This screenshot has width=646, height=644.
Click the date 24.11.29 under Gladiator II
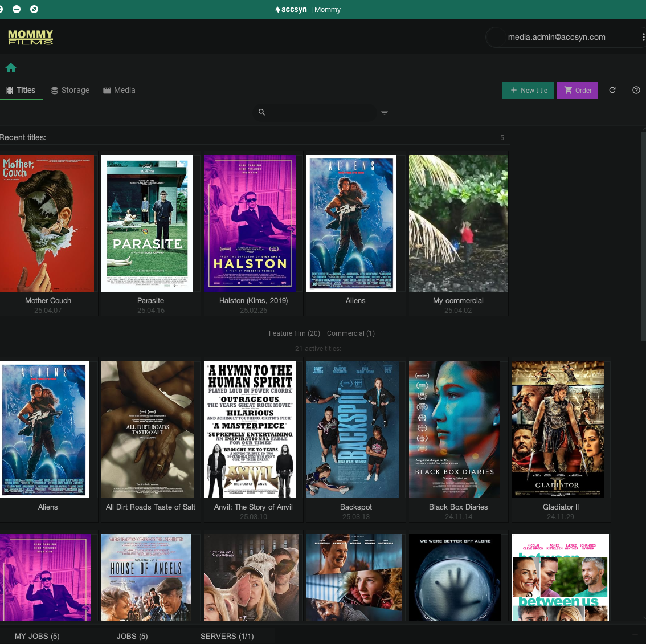click(x=561, y=516)
